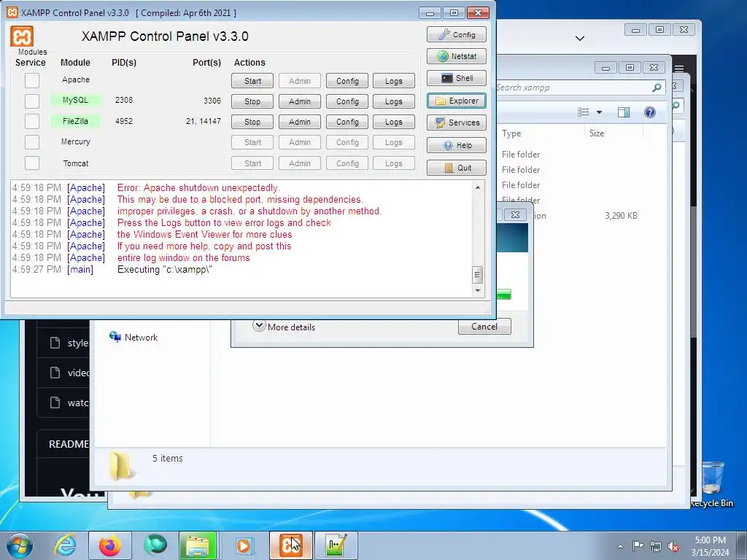Open XAMPP Config with the wrench button
Screen dimensions: 747x560
point(457,35)
